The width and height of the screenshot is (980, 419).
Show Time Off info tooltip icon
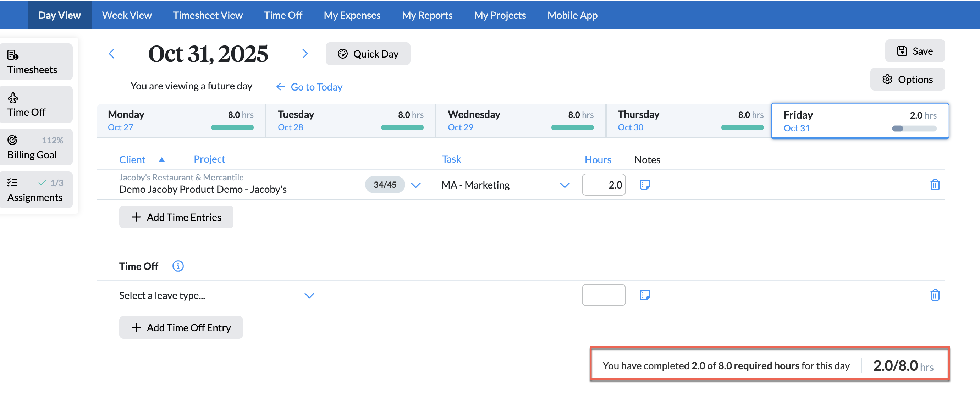(178, 266)
